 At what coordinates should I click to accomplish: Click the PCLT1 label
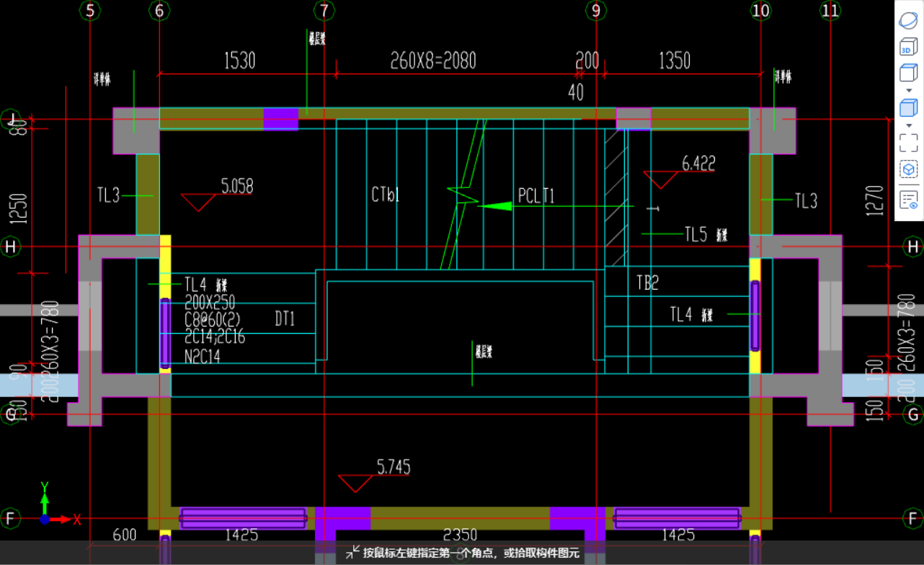coord(536,196)
